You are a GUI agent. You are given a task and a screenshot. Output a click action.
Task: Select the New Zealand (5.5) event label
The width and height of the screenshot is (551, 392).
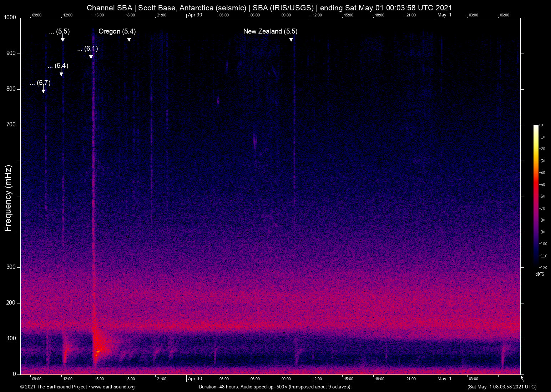pyautogui.click(x=270, y=31)
